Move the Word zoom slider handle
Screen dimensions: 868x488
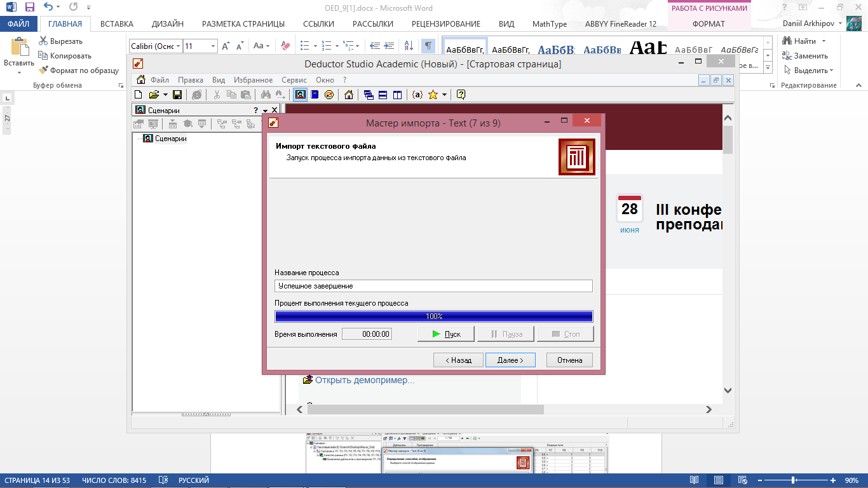(x=794, y=480)
